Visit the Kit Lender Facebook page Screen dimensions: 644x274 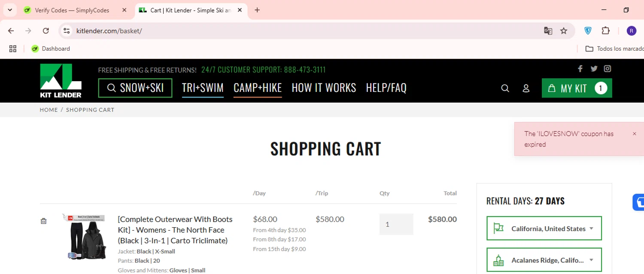point(580,69)
